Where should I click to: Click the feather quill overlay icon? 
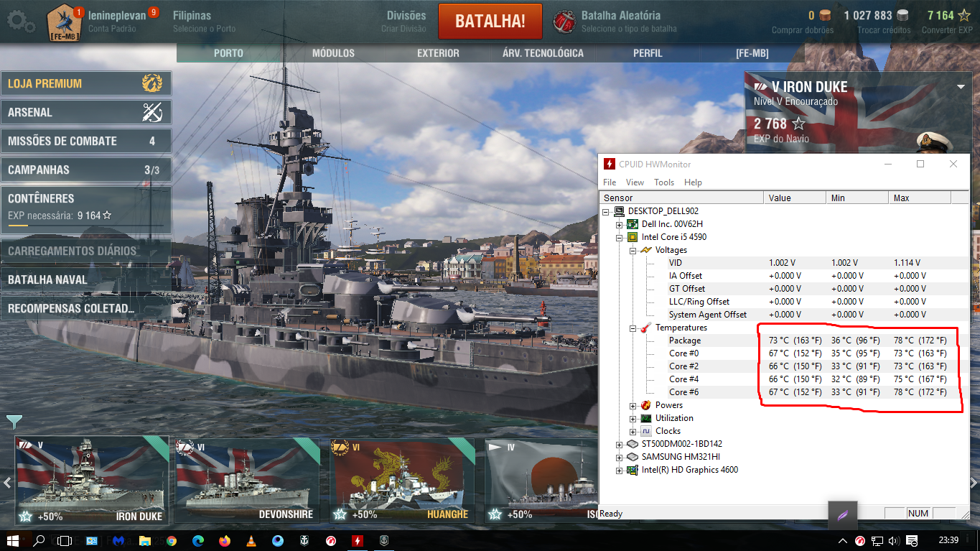tap(843, 515)
